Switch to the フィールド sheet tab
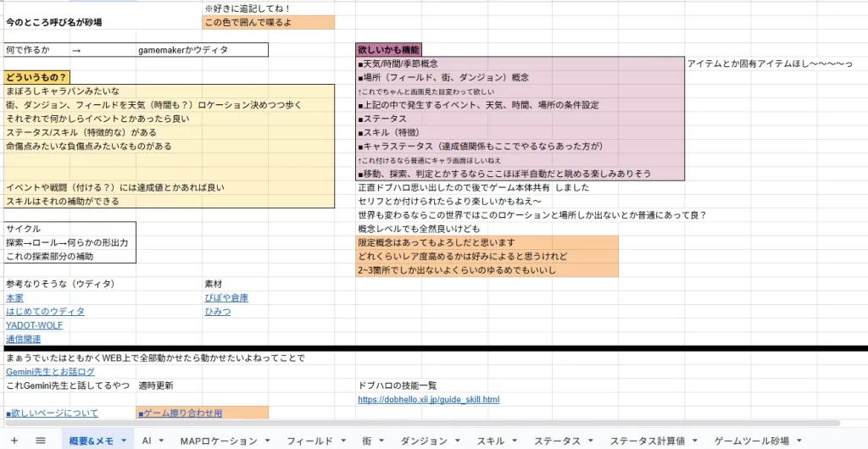 (x=309, y=441)
